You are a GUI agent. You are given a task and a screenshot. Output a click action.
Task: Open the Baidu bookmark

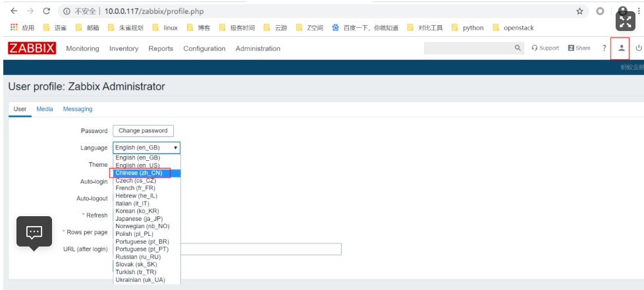point(365,28)
